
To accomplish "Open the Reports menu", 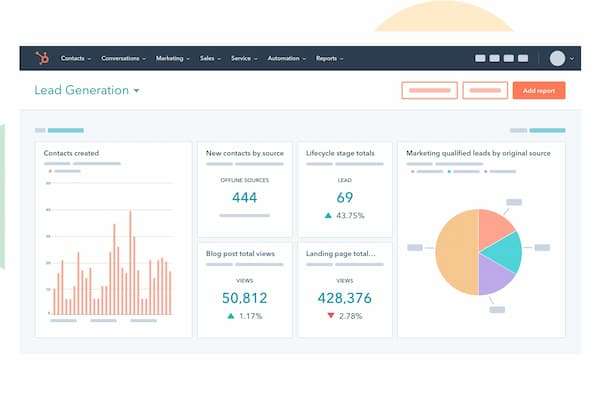I will pos(329,58).
